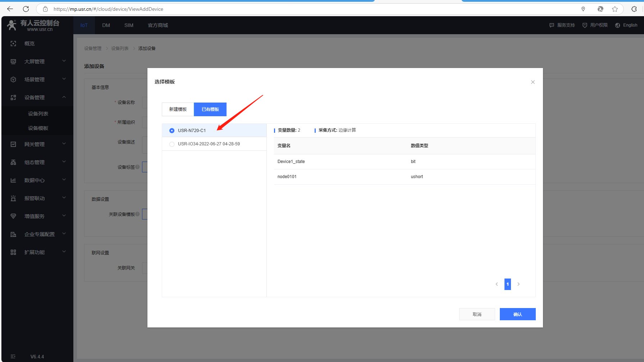Open browser extensions puzzle icon
This screenshot has height=362, width=644.
(x=634, y=9)
